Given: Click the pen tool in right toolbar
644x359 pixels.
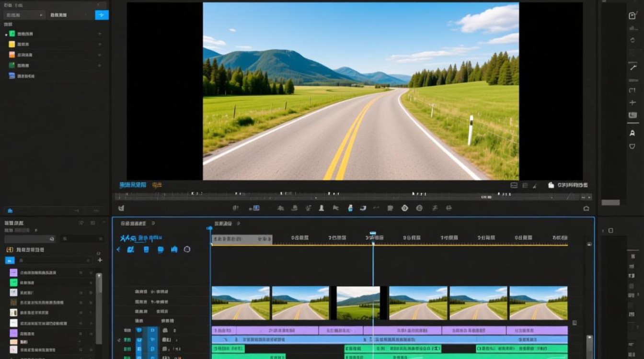Looking at the screenshot, I should coord(632,67).
